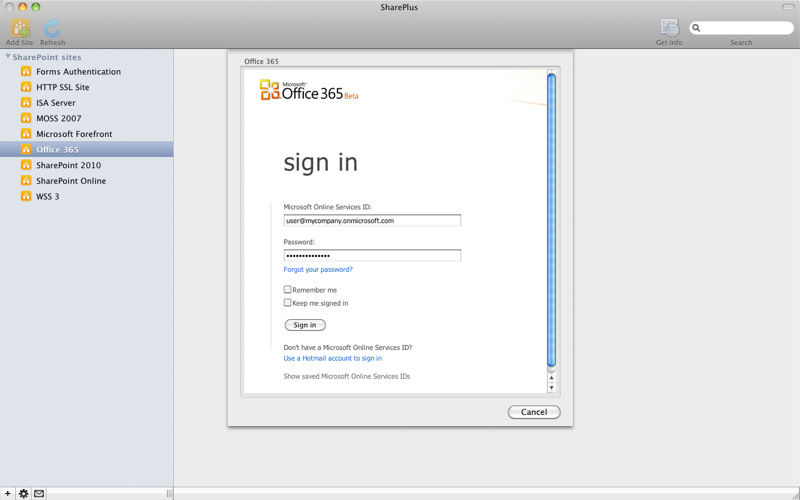800x500 pixels.
Task: Click the blue vertical scrollbar thumb
Action: 551,220
